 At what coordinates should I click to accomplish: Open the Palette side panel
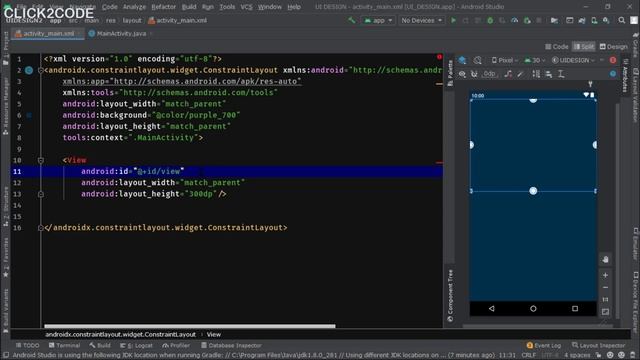pyautogui.click(x=450, y=73)
